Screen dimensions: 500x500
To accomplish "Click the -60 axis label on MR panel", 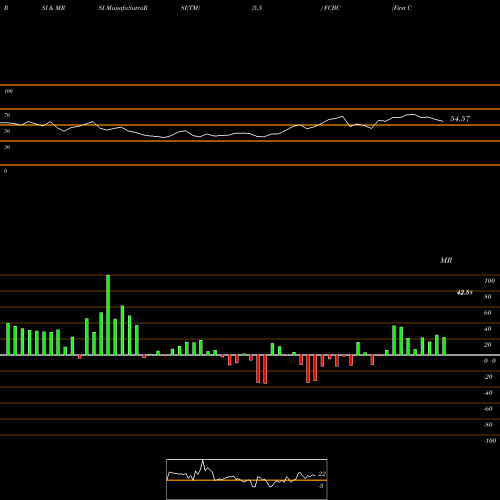I will pyautogui.click(x=488, y=409).
